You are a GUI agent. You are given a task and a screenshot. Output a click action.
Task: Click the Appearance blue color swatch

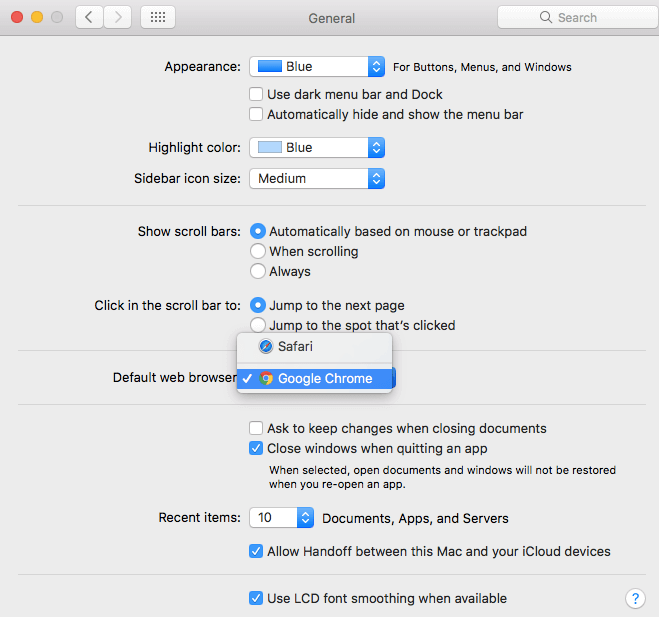(269, 66)
